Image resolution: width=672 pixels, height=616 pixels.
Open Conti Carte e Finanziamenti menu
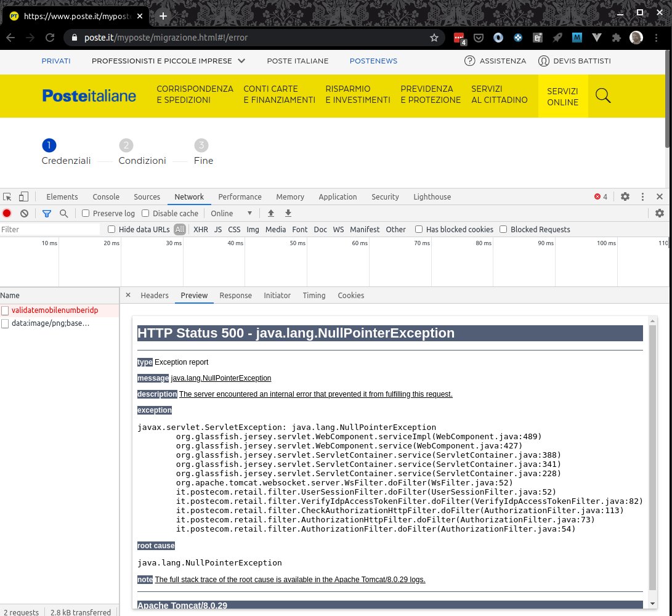pyautogui.click(x=280, y=94)
